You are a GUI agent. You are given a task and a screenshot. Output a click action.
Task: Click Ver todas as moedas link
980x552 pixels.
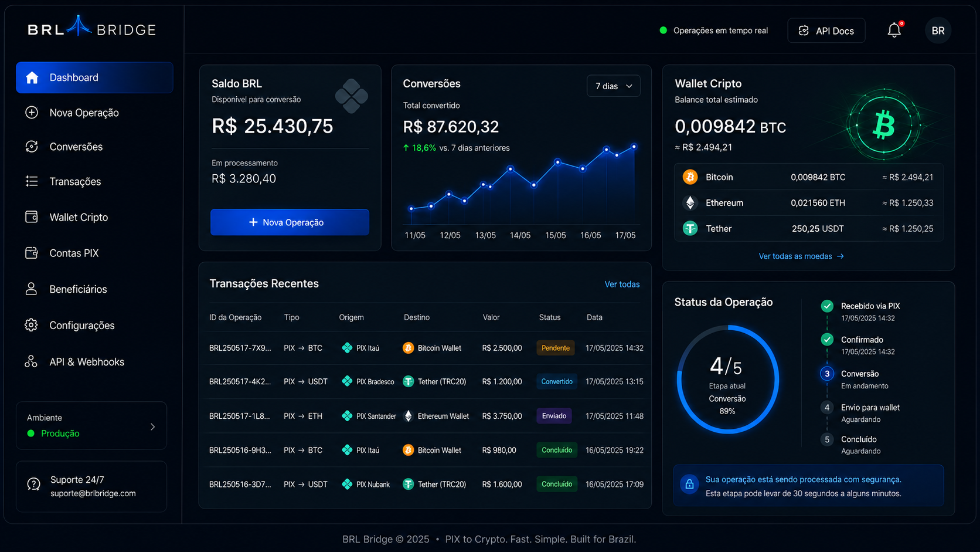pos(801,256)
